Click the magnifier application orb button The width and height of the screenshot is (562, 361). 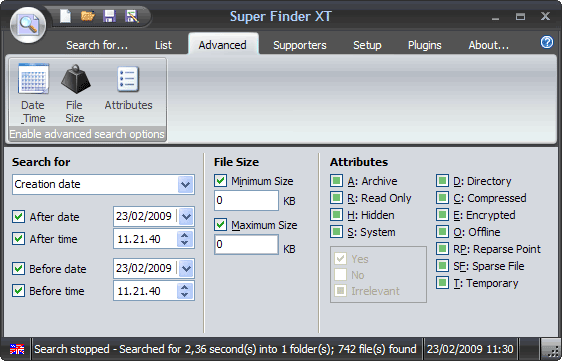pos(28,25)
